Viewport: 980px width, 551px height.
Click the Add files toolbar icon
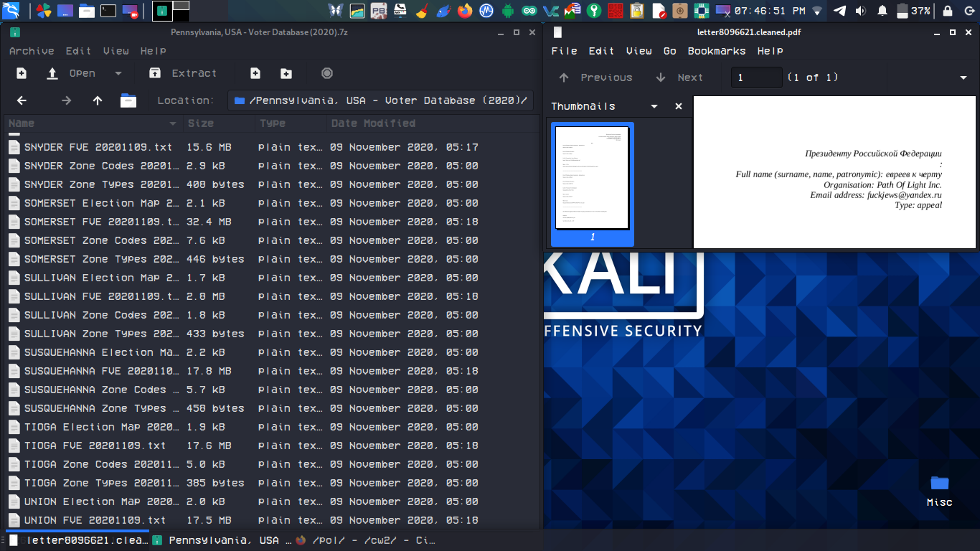click(x=255, y=73)
